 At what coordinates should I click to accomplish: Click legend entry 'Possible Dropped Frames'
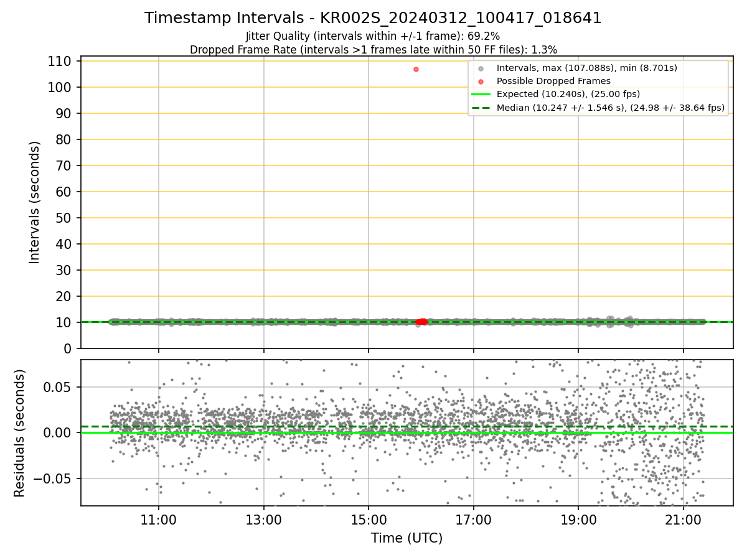point(553,81)
